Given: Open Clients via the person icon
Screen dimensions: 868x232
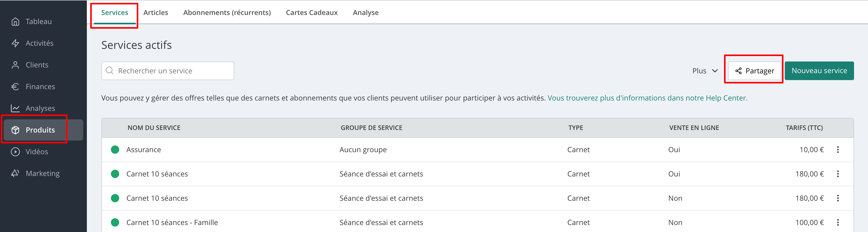Looking at the screenshot, I should tap(15, 65).
